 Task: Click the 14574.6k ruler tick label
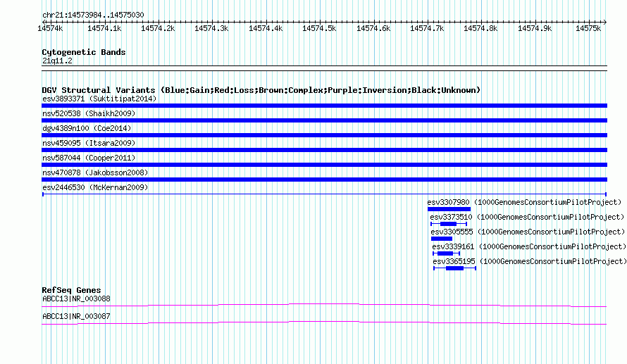point(373,28)
